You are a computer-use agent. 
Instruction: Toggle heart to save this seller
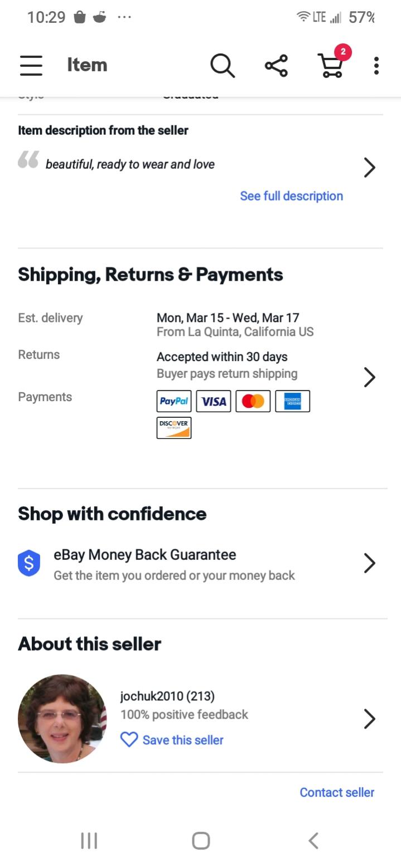coord(129,740)
